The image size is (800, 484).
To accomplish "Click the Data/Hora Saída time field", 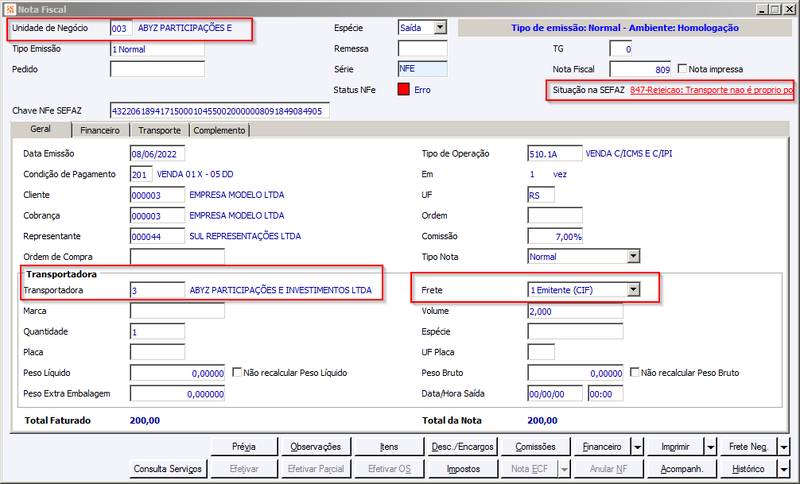I will (x=605, y=393).
